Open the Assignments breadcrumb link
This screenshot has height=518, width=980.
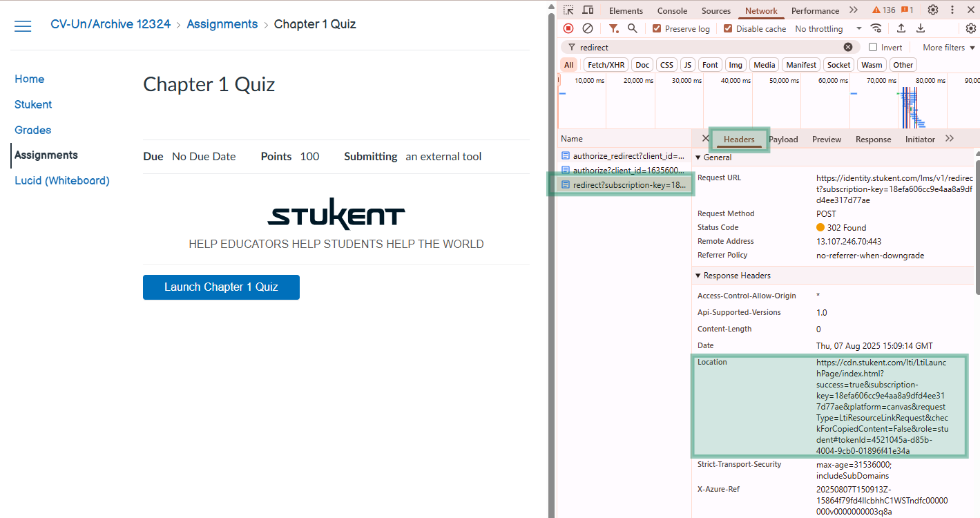point(222,24)
